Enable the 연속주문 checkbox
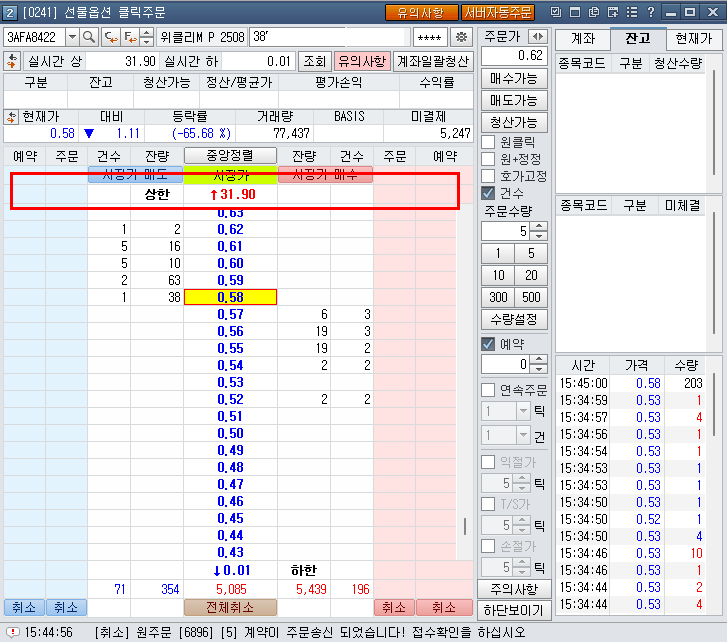727x642 pixels. (x=488, y=390)
